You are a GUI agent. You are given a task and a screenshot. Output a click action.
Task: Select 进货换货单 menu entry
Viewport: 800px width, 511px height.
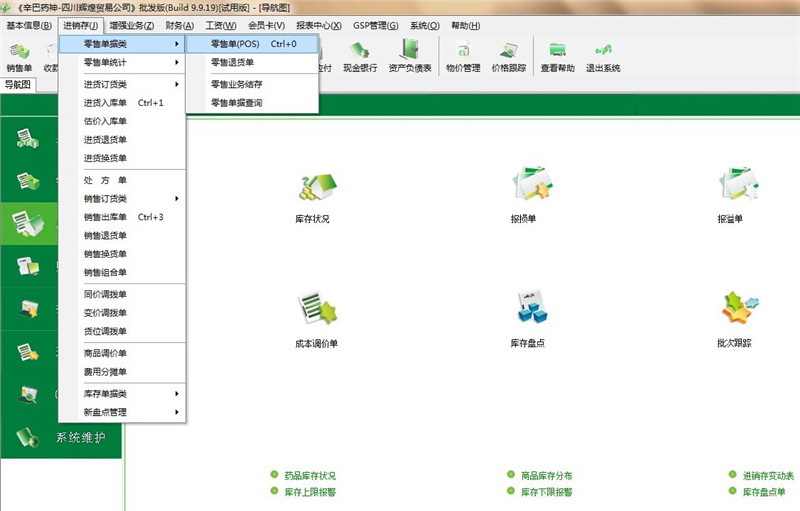[x=121, y=158]
